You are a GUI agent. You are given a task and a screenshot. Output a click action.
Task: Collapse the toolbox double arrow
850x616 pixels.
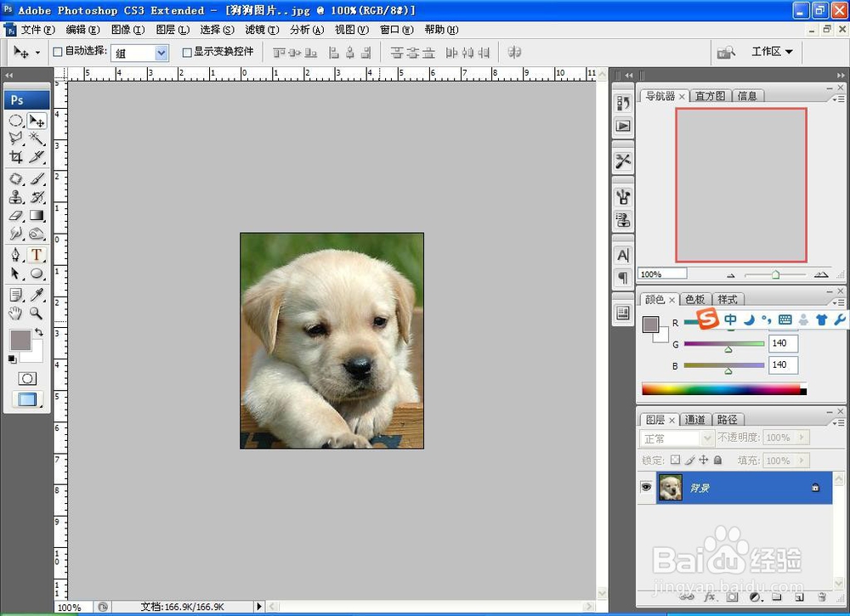click(8, 75)
